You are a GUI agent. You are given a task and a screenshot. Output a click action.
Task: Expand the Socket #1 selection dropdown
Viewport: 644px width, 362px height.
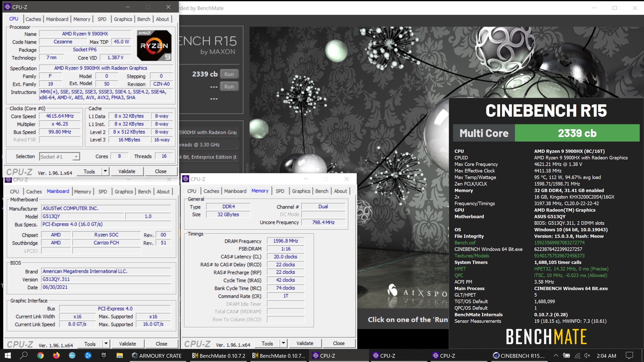coord(76,157)
